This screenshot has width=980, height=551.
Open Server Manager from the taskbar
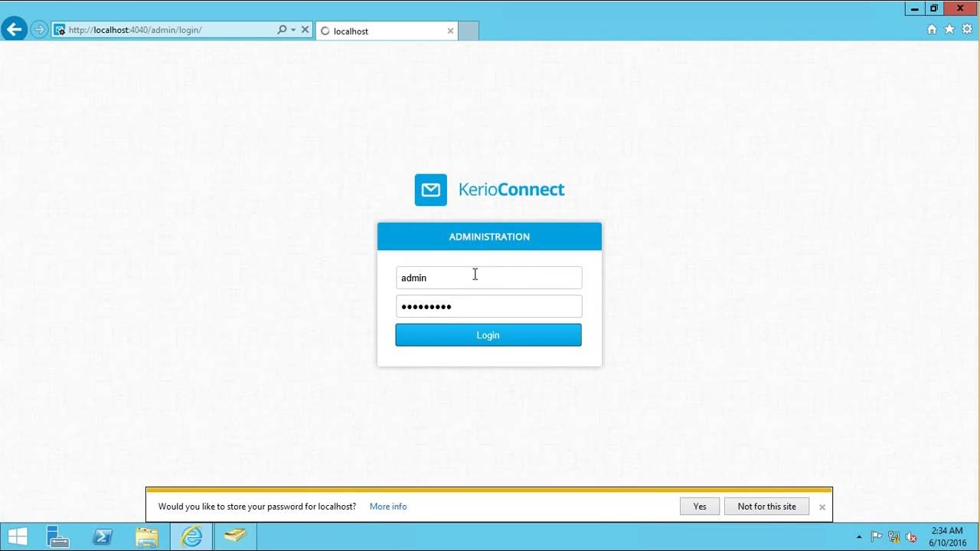57,536
